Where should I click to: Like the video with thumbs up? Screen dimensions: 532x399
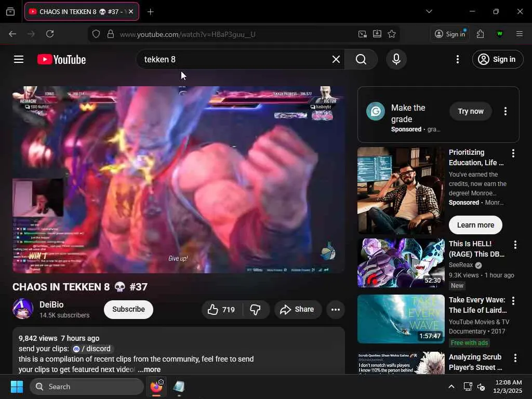point(222,310)
